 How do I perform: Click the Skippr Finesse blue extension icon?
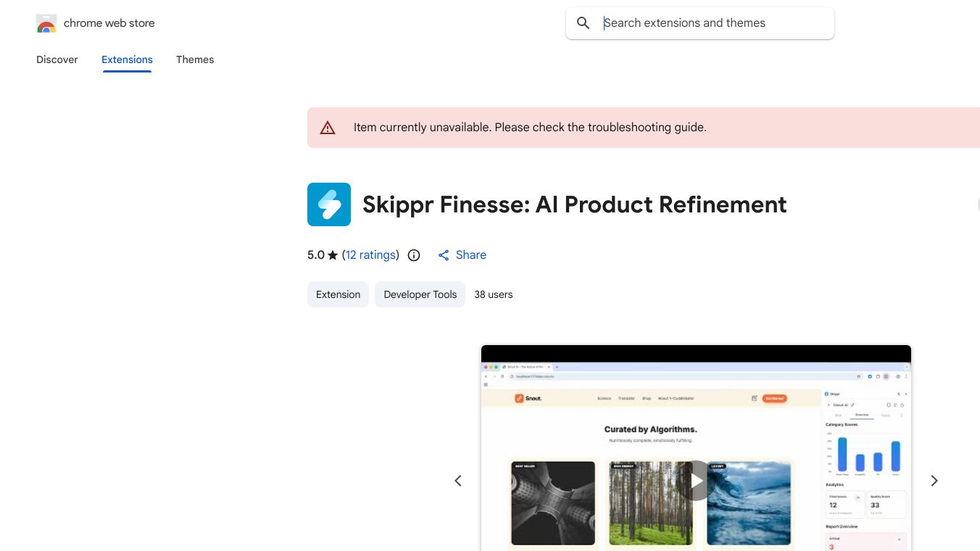pyautogui.click(x=329, y=204)
